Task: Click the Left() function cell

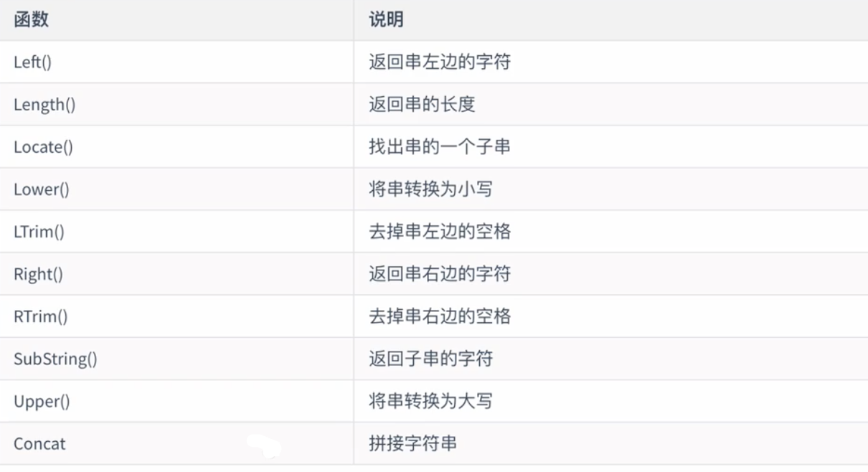Action: click(33, 62)
